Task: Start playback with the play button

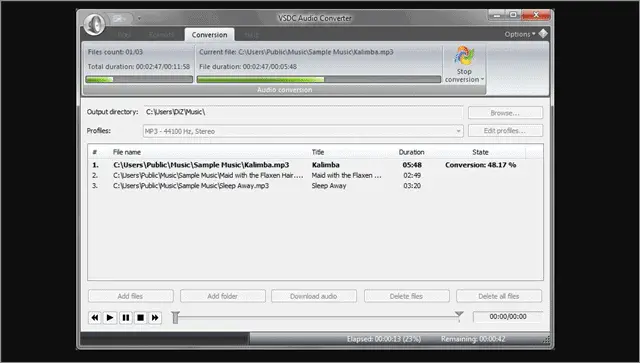Action: tap(110, 317)
